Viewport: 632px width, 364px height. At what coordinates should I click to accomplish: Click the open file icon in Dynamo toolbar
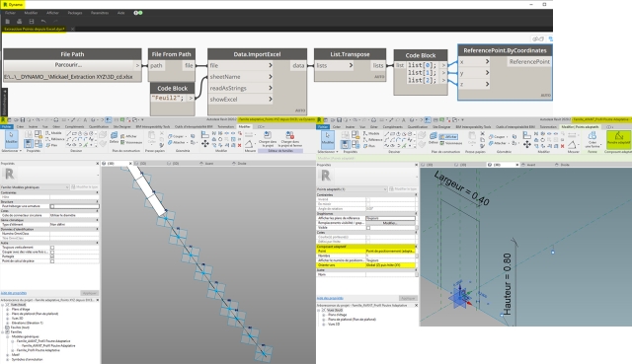19,22
